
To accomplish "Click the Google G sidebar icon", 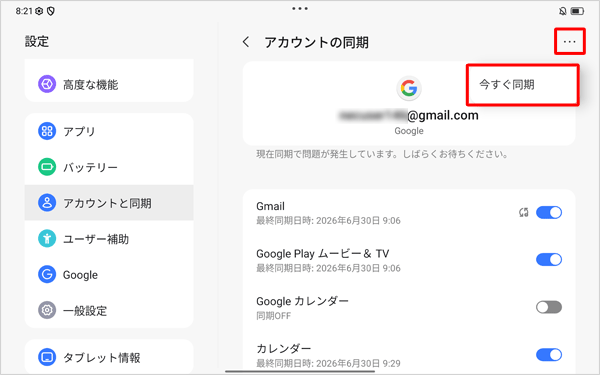I will (x=47, y=274).
